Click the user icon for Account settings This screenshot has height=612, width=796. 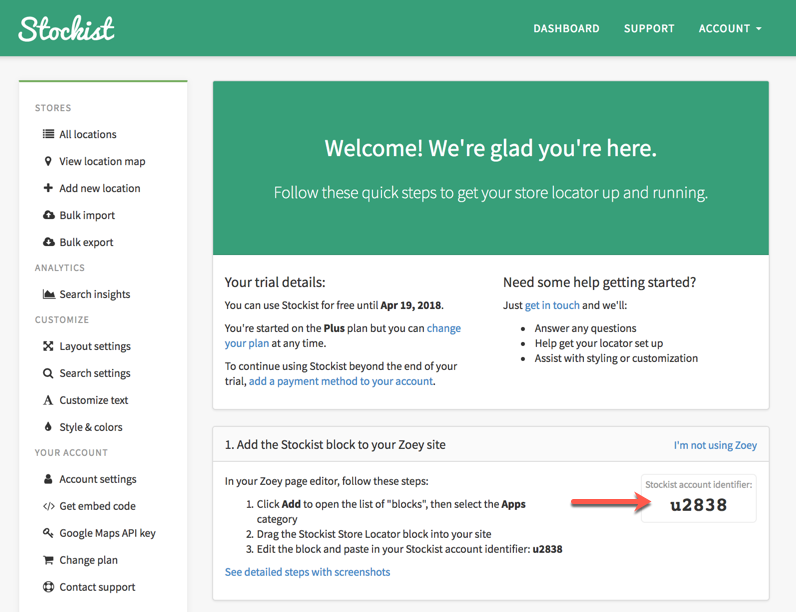pyautogui.click(x=48, y=479)
